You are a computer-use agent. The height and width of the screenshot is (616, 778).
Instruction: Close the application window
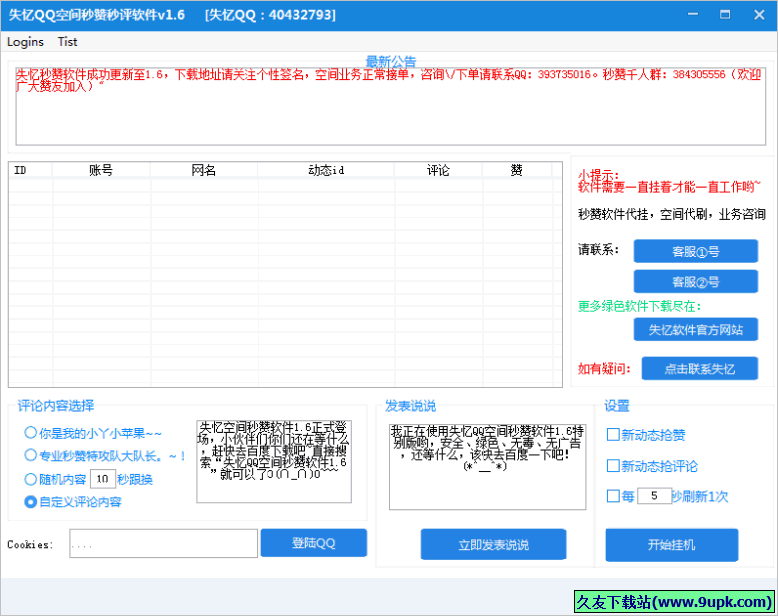(759, 15)
